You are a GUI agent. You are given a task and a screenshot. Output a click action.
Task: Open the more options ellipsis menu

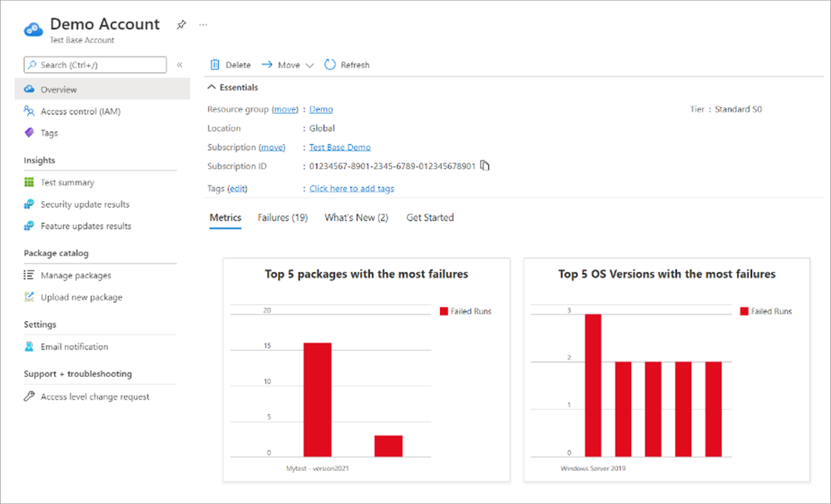203,24
